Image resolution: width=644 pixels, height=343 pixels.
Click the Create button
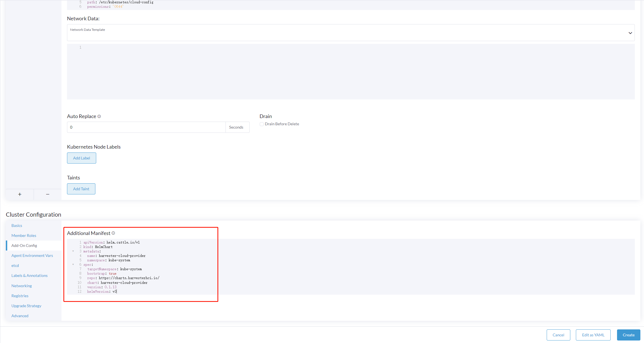(628, 335)
